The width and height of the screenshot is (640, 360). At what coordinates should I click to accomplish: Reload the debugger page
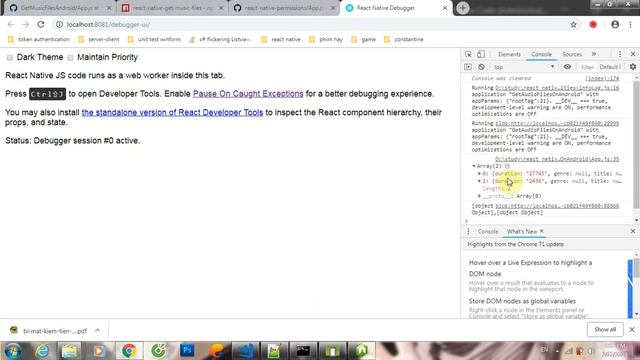(40, 24)
